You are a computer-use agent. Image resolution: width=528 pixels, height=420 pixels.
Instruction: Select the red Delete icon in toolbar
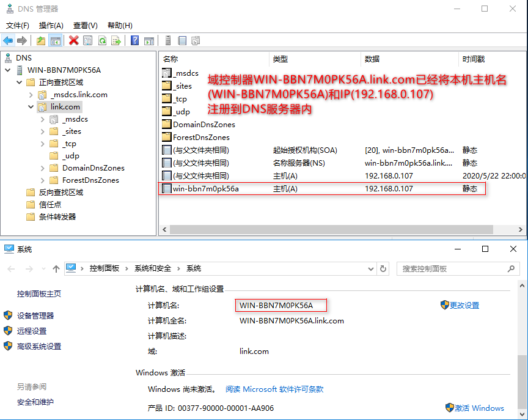point(73,40)
